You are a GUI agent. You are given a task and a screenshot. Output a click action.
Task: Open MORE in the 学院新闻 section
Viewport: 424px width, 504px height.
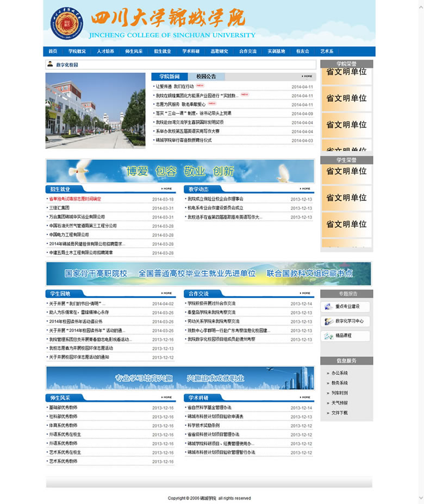click(307, 77)
